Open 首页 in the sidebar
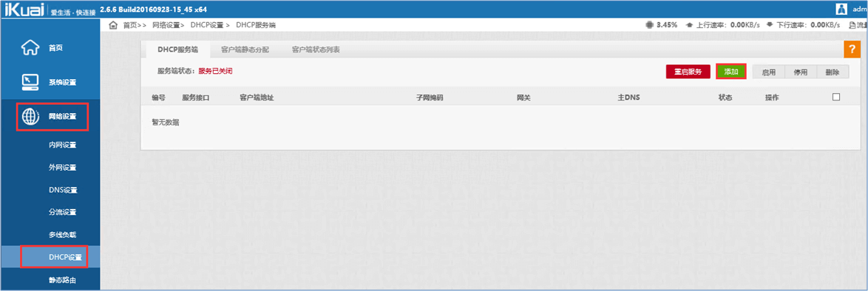Image resolution: width=868 pixels, height=291 pixels. (56, 48)
